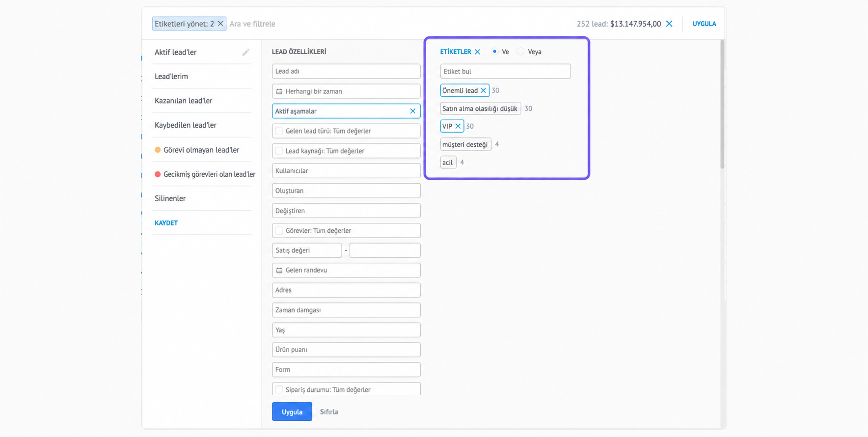Screen dimensions: 868x437
Task: Tick the Sipariş durumu checkbox
Action: pyautogui.click(x=279, y=389)
